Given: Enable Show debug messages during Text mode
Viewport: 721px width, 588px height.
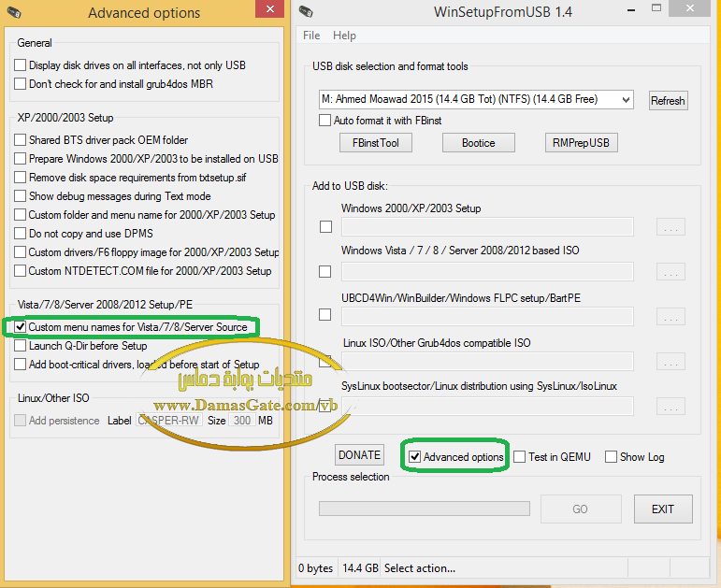Looking at the screenshot, I should 20,196.
